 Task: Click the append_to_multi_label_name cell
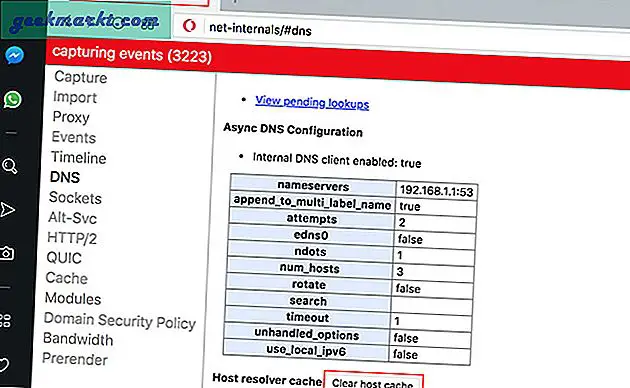tap(312, 202)
